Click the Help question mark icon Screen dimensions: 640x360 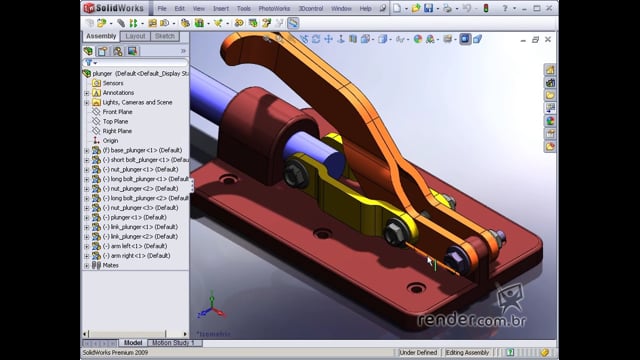(x=505, y=8)
